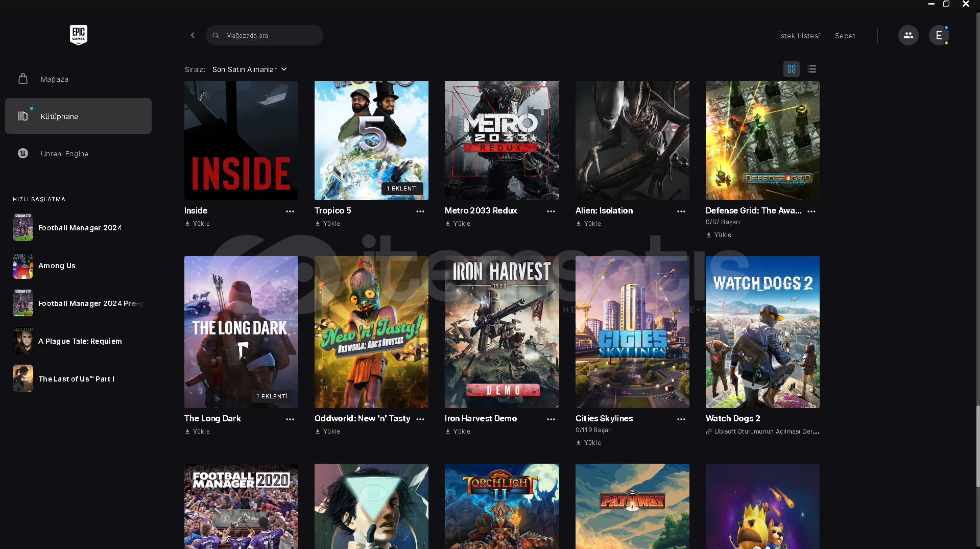This screenshot has width=980, height=549.
Task: Launch Football Manager 2024 Pre-game from quick launch
Action: pos(78,303)
